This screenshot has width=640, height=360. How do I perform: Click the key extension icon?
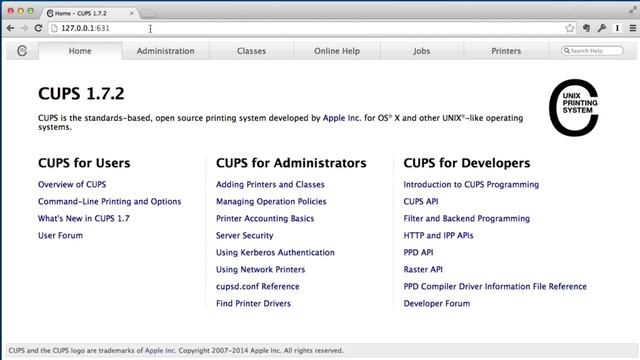[602, 28]
